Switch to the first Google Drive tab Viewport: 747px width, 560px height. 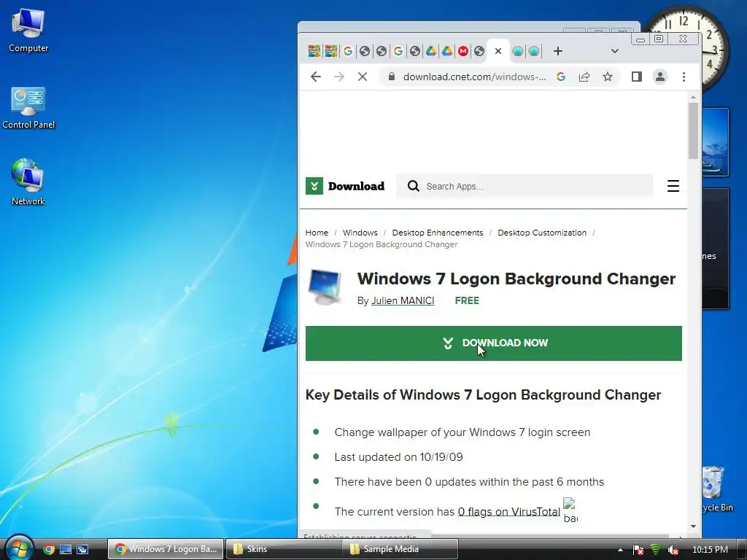coord(430,51)
